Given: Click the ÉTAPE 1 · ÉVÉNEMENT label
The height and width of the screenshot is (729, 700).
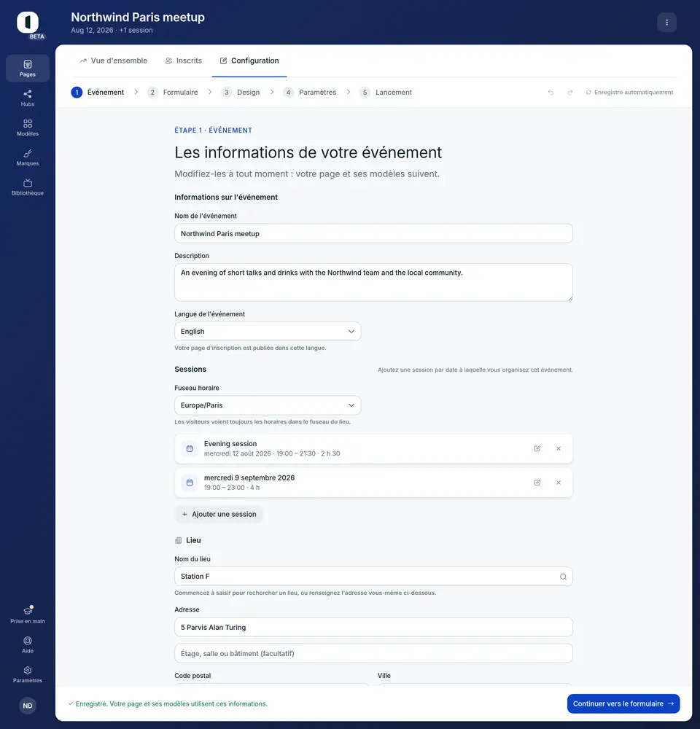Looking at the screenshot, I should pos(213,130).
